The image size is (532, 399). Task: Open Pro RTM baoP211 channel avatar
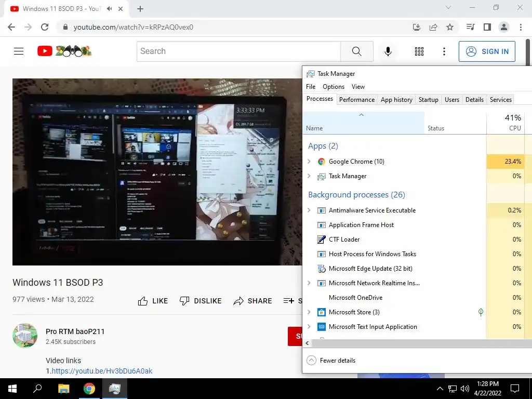[x=25, y=336]
